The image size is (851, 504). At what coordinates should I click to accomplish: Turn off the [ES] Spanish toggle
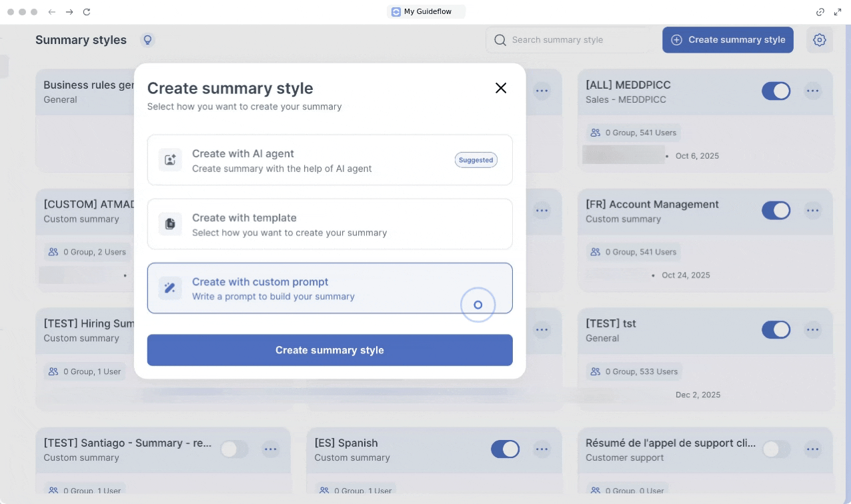tap(505, 449)
